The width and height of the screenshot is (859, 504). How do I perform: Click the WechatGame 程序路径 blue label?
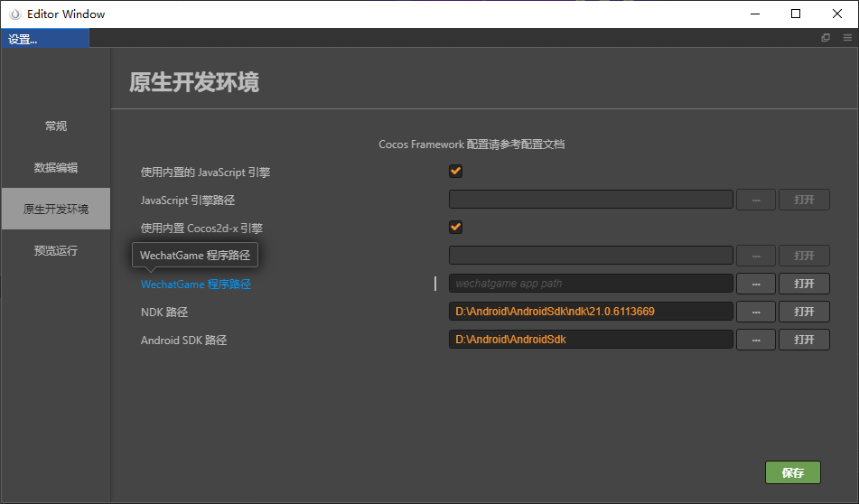click(196, 285)
